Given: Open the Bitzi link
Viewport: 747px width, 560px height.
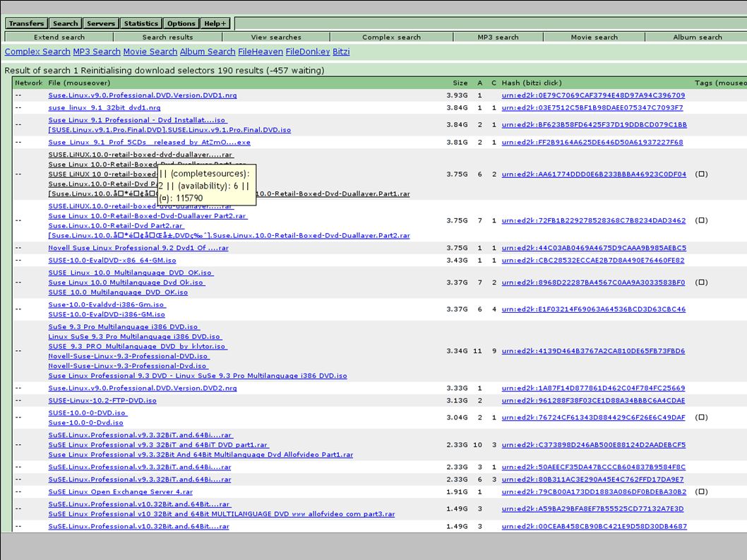Looking at the screenshot, I should (x=341, y=52).
